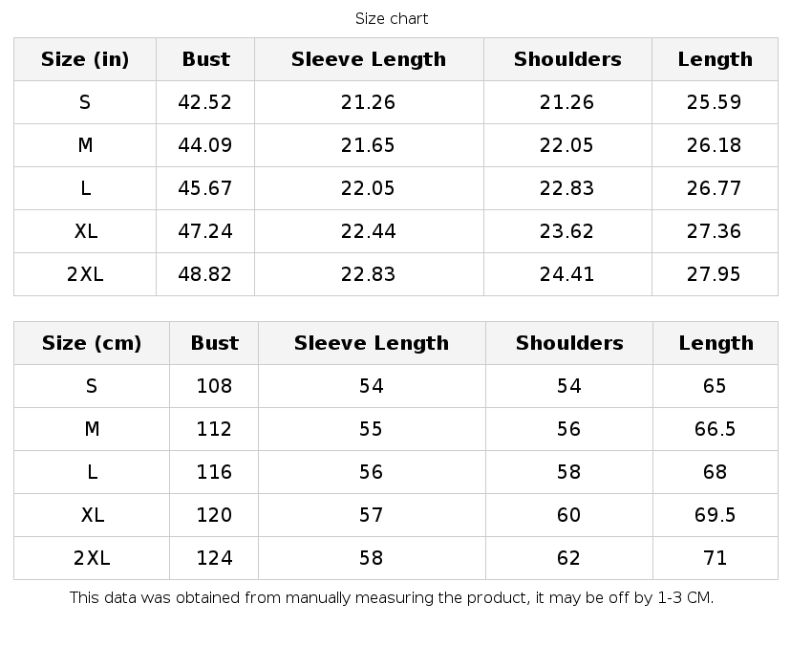Viewport: 812px width, 646px height.
Task: Select the 21.65 sleeve length cell
Action: point(369,145)
